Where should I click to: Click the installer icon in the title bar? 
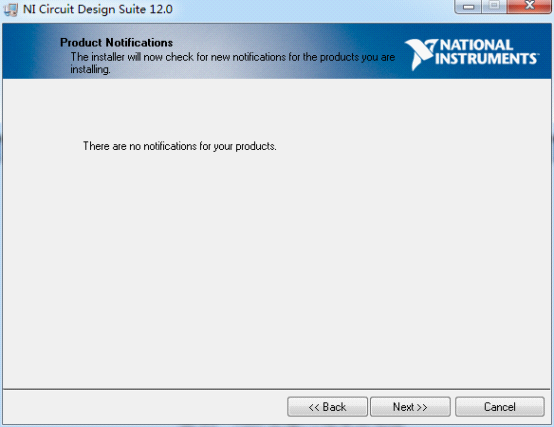click(x=10, y=10)
